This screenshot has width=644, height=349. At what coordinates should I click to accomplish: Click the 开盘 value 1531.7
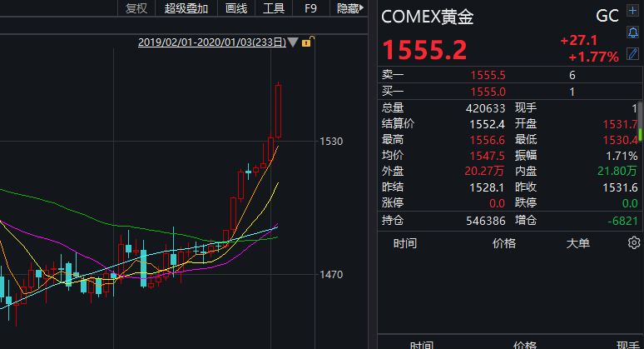620,124
